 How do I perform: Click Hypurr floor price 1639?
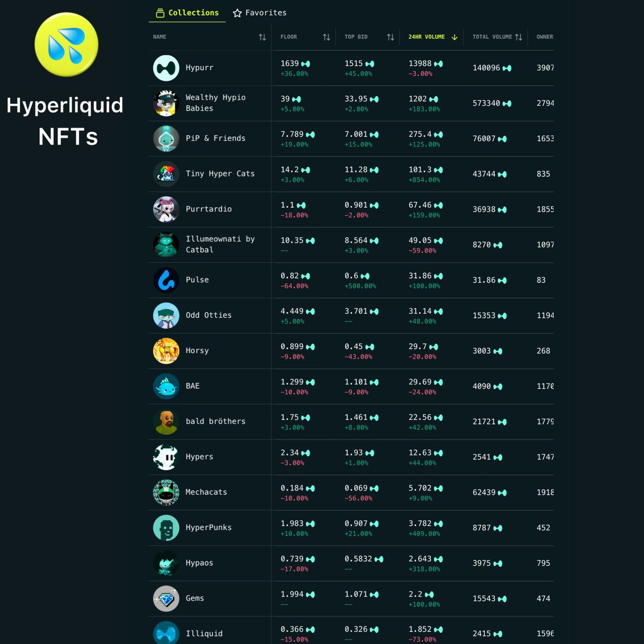coord(290,63)
